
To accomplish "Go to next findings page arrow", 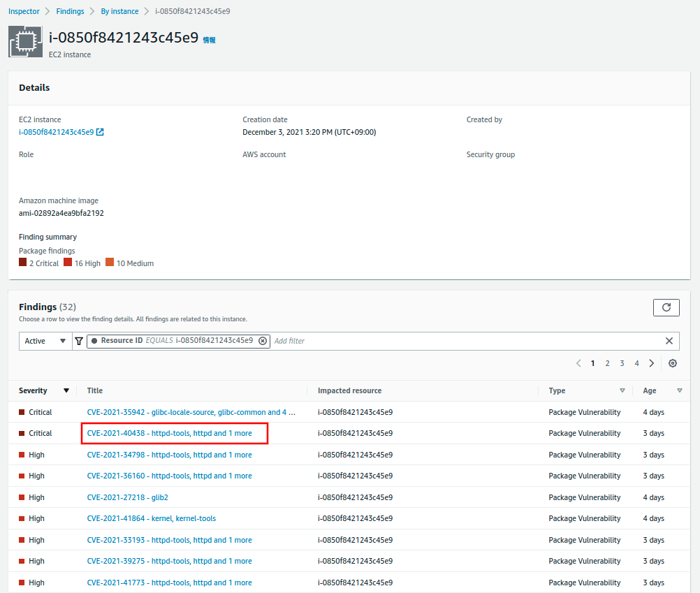I will [651, 363].
